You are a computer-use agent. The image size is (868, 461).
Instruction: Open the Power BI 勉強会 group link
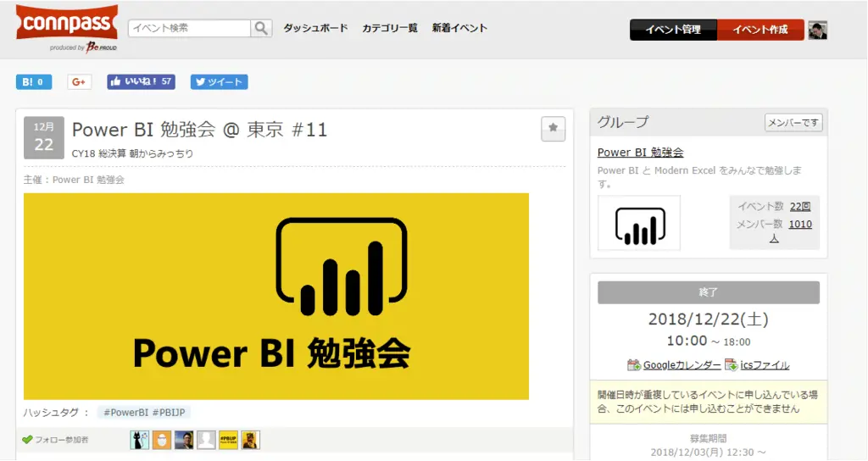641,153
